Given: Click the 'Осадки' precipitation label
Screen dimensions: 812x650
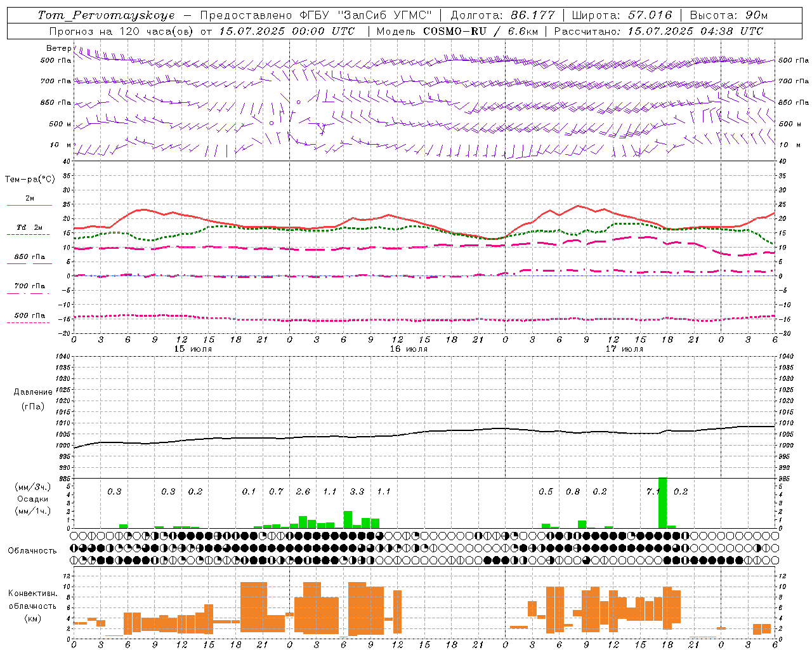Looking at the screenshot, I should 33,499.
